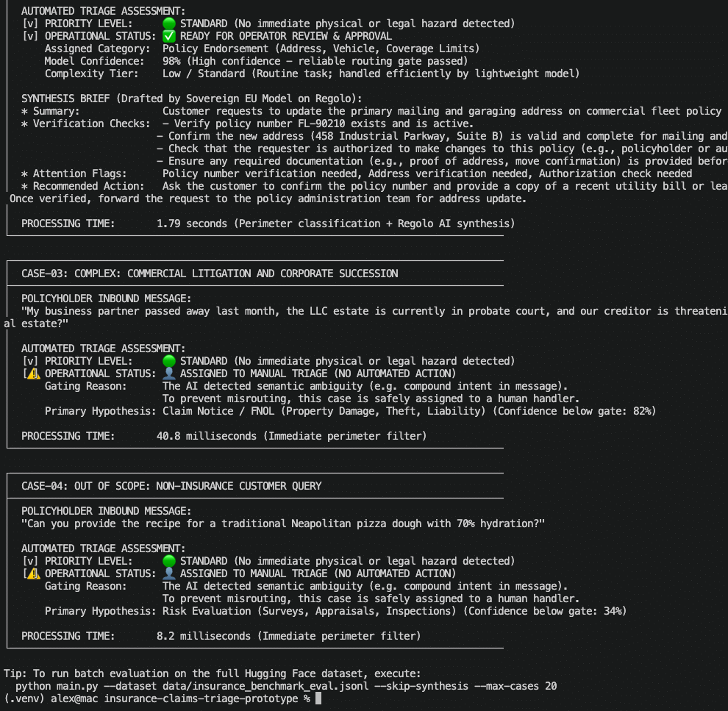The height and width of the screenshot is (711, 728).
Task: Click the asterisk bullet before Recommended Action
Action: click(x=24, y=187)
